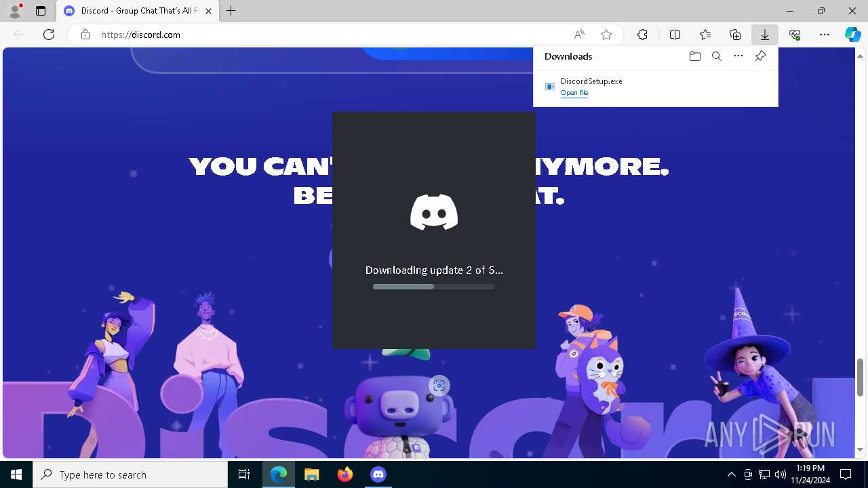The image size is (868, 488).
Task: Open the volume control
Action: coord(780,474)
